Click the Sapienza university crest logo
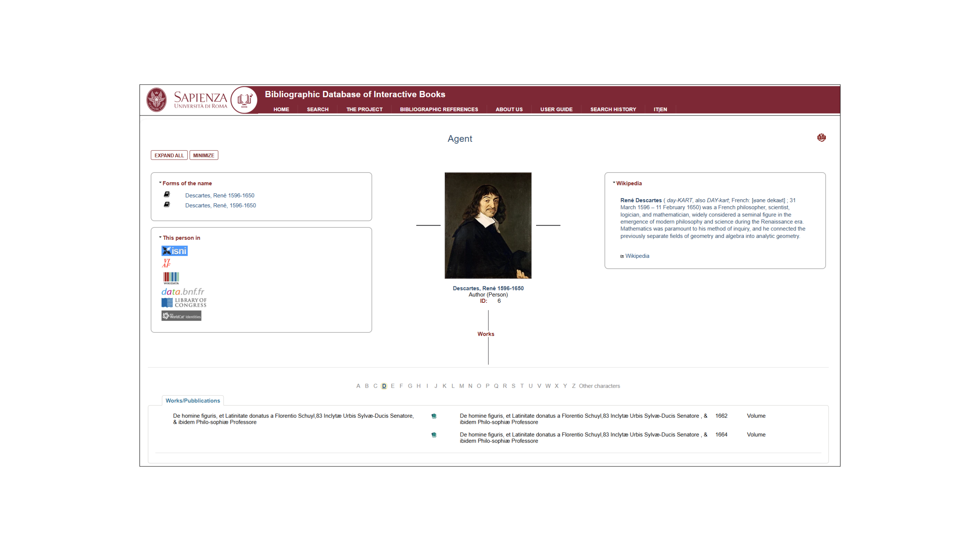Screen dimensions: 980x551 (156, 100)
